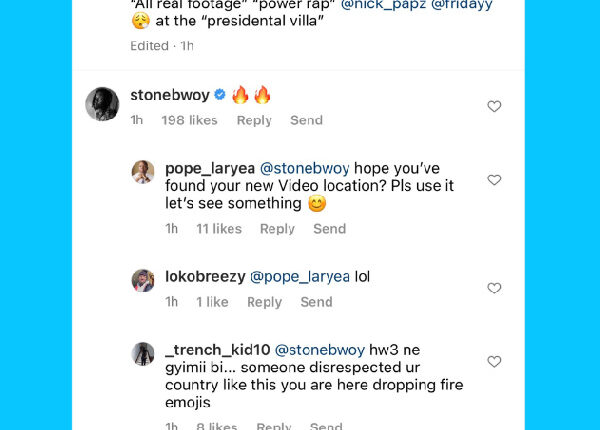Image resolution: width=600 pixels, height=430 pixels.
Task: Reply to lokobreezy's comment
Action: (264, 302)
